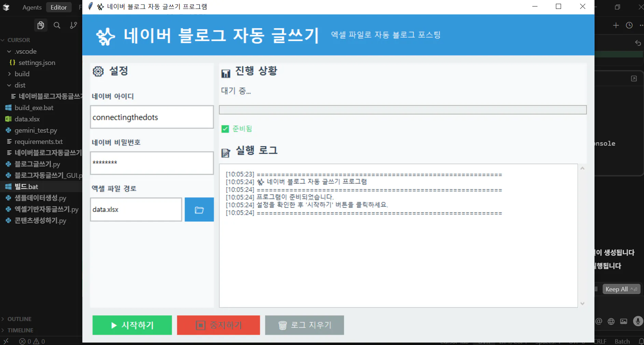Click the plus new chat icon in Cursor
Image resolution: width=644 pixels, height=345 pixels.
pos(616,25)
